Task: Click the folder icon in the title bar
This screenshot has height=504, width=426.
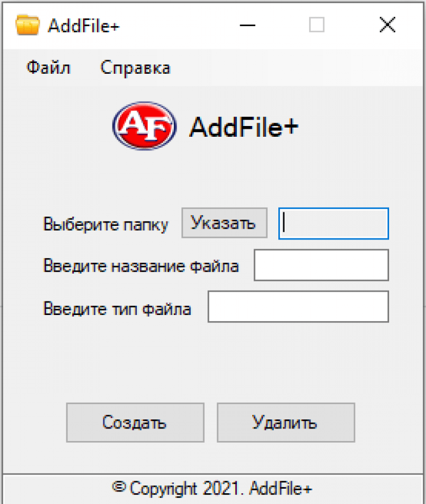Action: (27, 26)
